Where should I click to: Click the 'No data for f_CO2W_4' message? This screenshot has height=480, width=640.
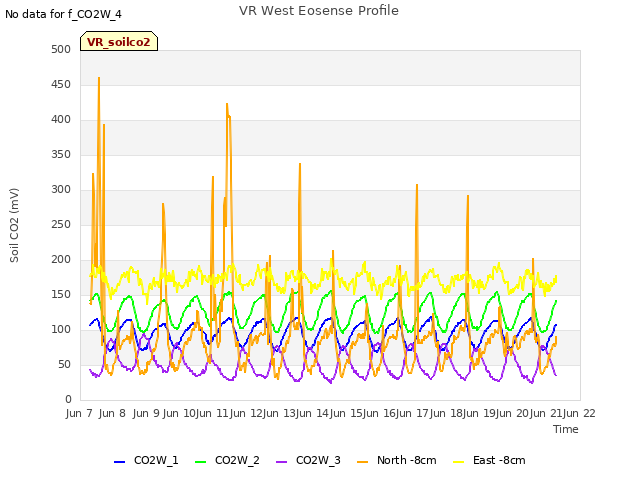tap(63, 14)
